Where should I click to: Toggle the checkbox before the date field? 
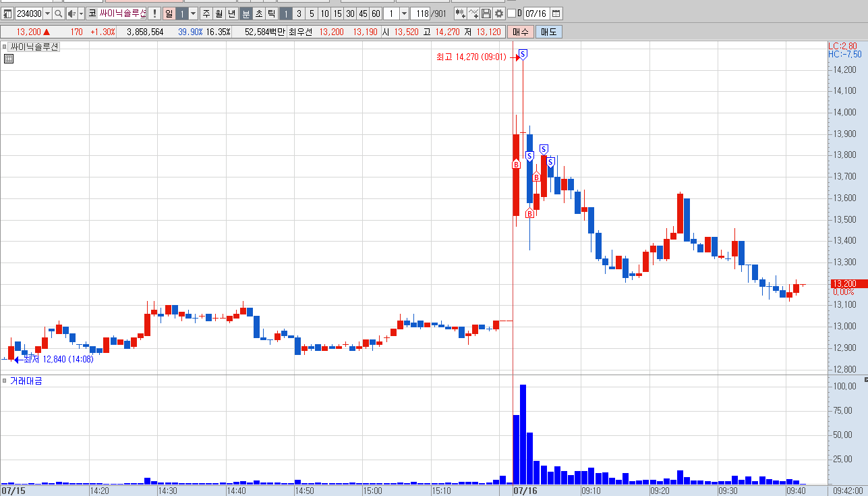pos(511,13)
